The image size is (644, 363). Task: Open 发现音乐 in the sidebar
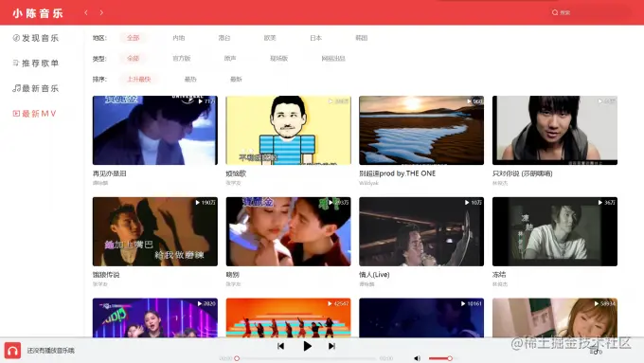point(36,38)
